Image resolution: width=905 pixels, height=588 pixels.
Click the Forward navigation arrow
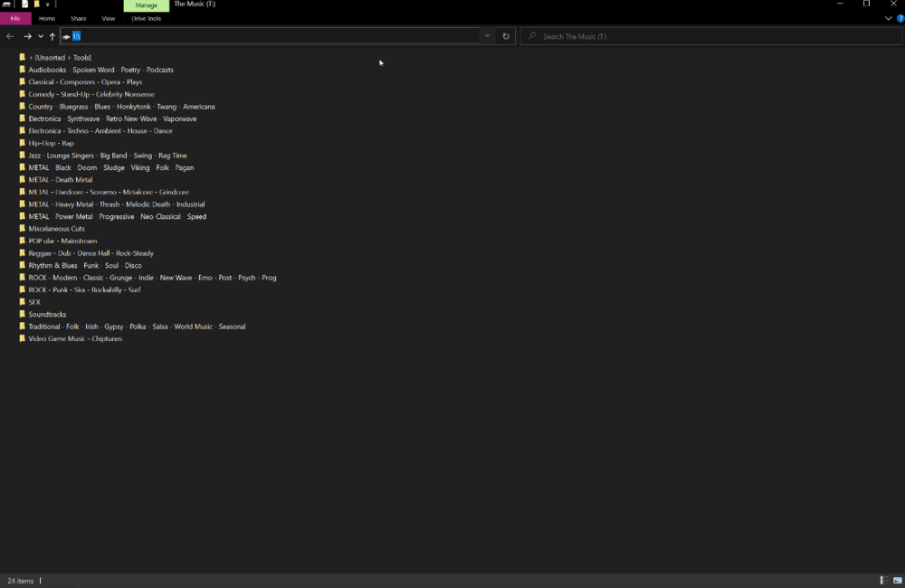coord(25,36)
